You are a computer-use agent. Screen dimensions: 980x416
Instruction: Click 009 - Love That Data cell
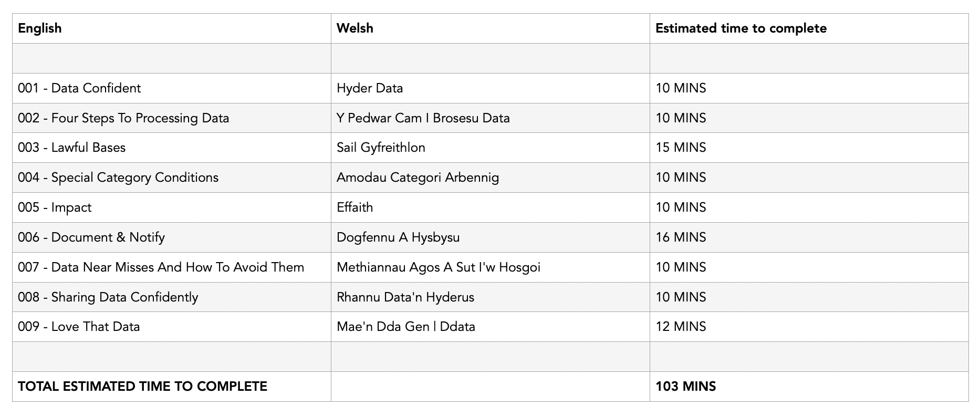(x=172, y=327)
